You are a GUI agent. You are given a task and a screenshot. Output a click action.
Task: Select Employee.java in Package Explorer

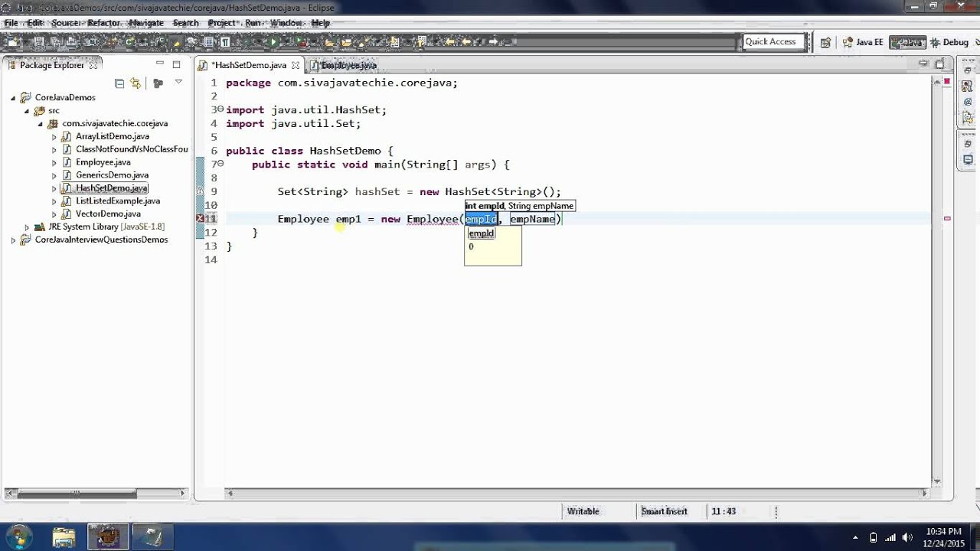tap(103, 162)
